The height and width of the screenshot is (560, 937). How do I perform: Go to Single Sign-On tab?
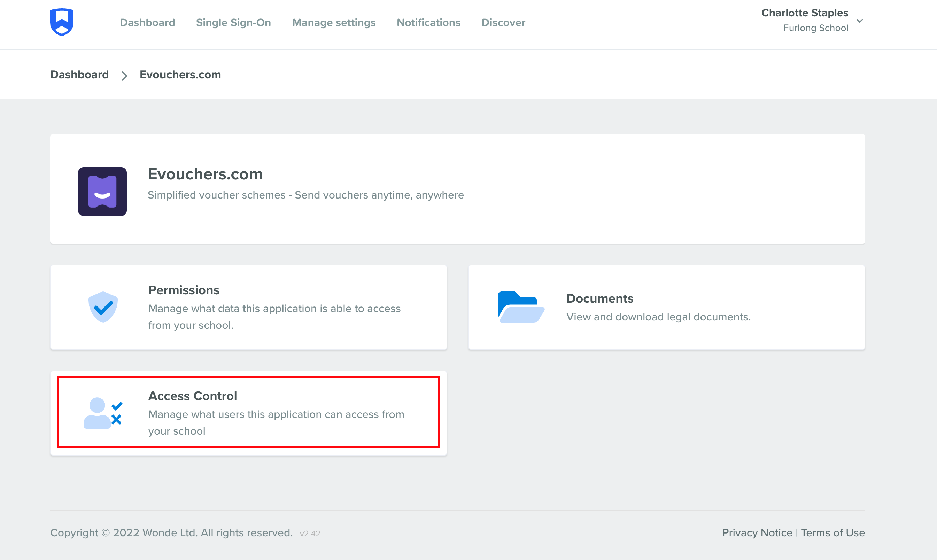click(233, 23)
